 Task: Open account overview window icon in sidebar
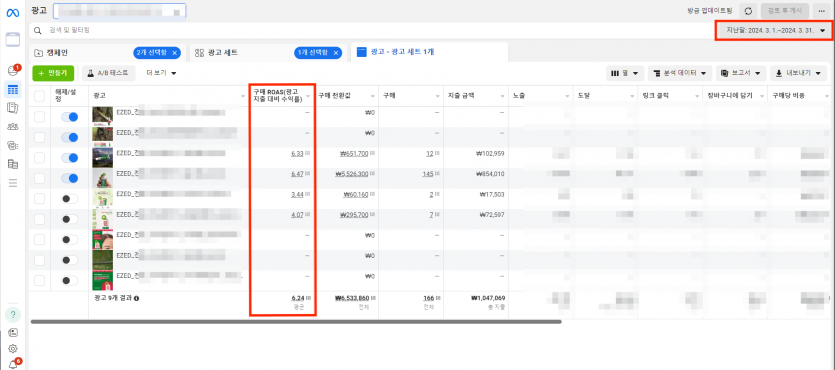(x=13, y=39)
